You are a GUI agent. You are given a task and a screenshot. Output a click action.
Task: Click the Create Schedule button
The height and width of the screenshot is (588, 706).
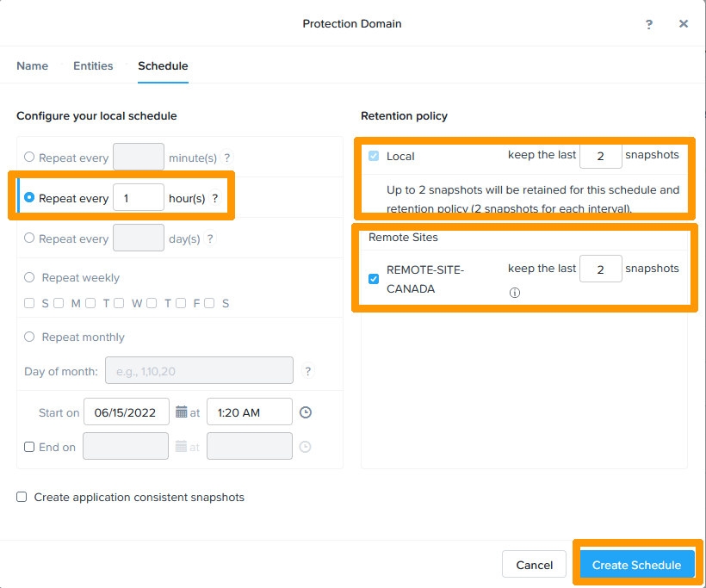637,565
